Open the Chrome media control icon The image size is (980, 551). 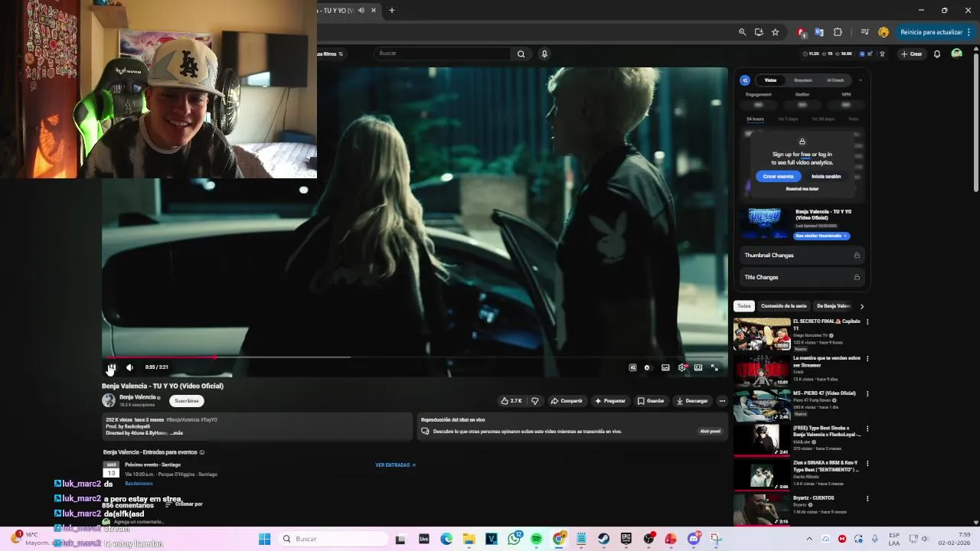pos(864,32)
